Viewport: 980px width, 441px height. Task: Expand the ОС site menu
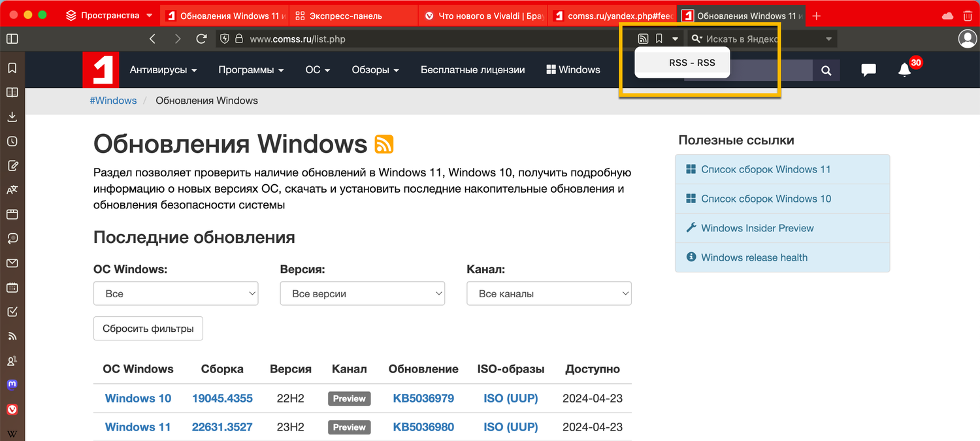tap(318, 70)
